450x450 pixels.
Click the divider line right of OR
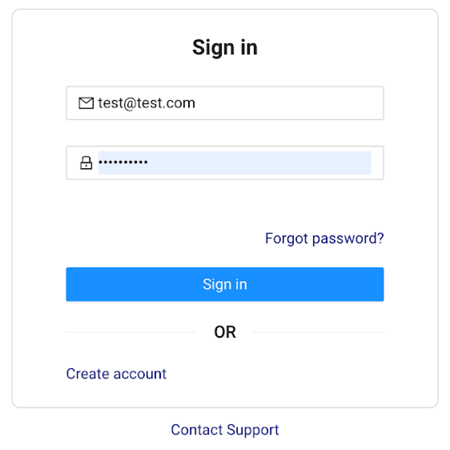319,332
